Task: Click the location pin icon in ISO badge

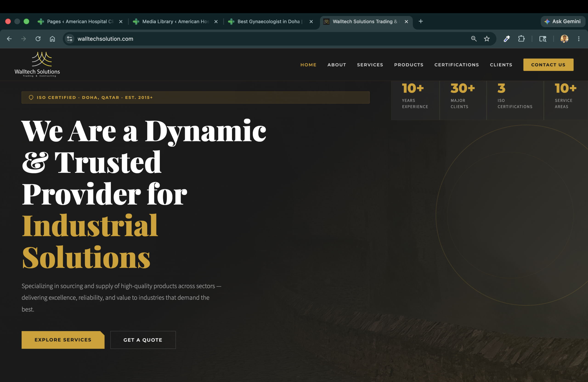Action: click(x=31, y=98)
